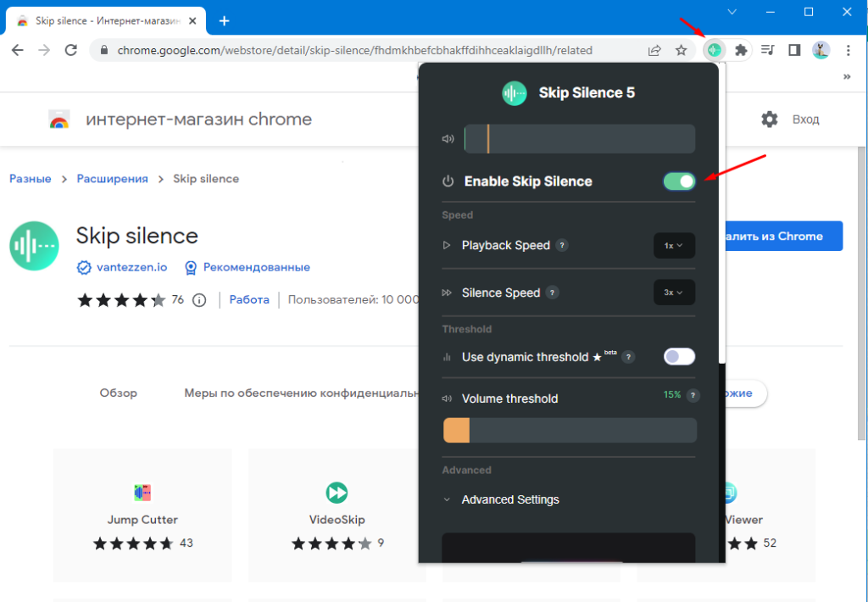Show hidden bookmarks via double chevron
868x602 pixels.
click(847, 77)
